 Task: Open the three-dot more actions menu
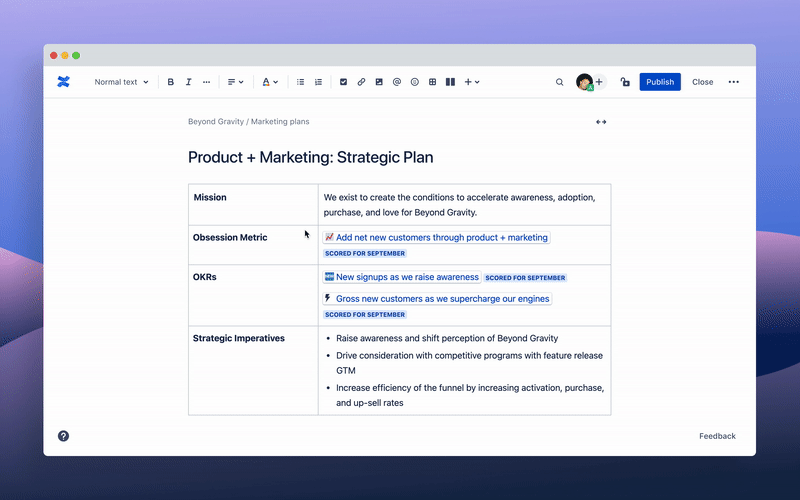[x=734, y=82]
